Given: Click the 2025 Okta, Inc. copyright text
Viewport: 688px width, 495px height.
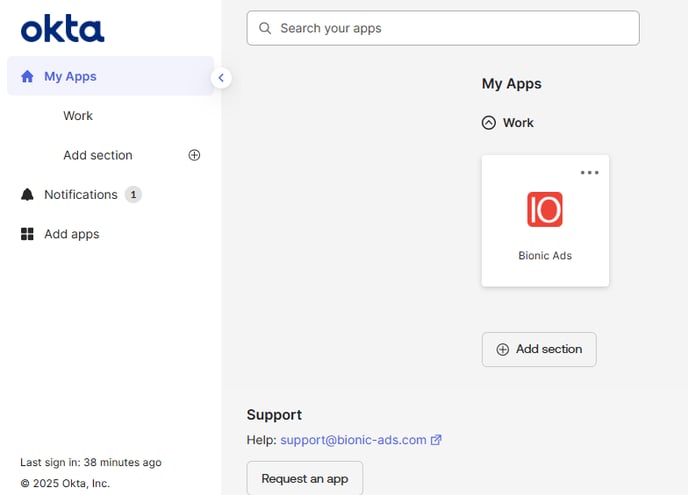Looking at the screenshot, I should (65, 483).
